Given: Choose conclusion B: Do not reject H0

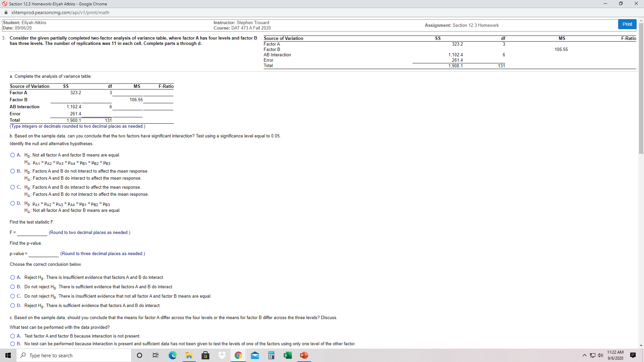Looking at the screenshot, I should pyautogui.click(x=12, y=287).
